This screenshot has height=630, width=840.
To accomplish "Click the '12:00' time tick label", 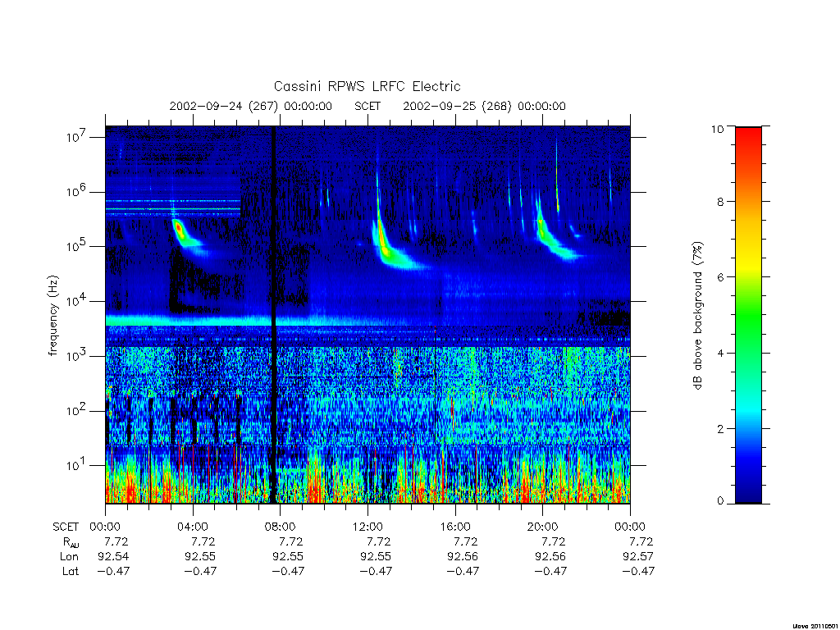I will [x=367, y=527].
